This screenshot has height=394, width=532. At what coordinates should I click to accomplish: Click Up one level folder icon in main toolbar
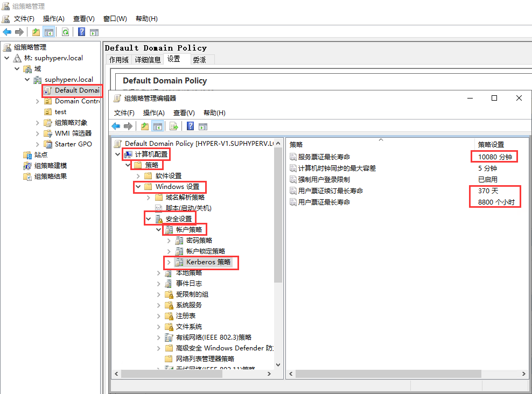tap(36, 32)
